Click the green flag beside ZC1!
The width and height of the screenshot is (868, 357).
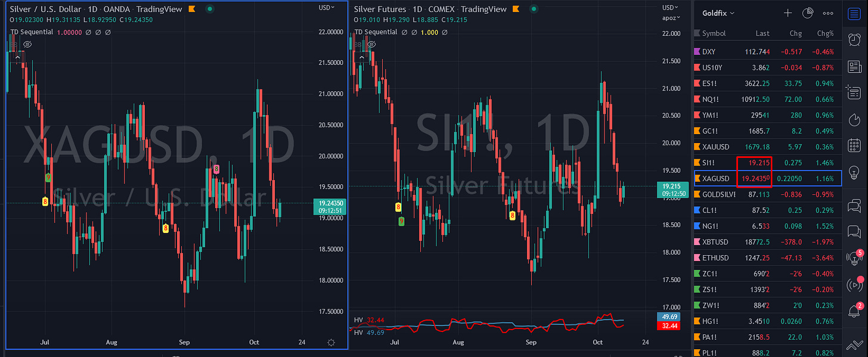(698, 274)
